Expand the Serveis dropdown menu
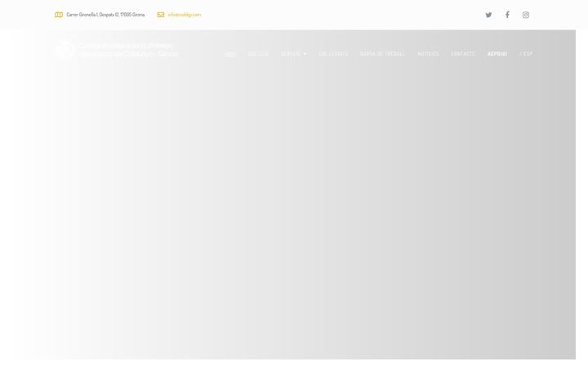Screen dimensions: 588x368 pos(294,54)
